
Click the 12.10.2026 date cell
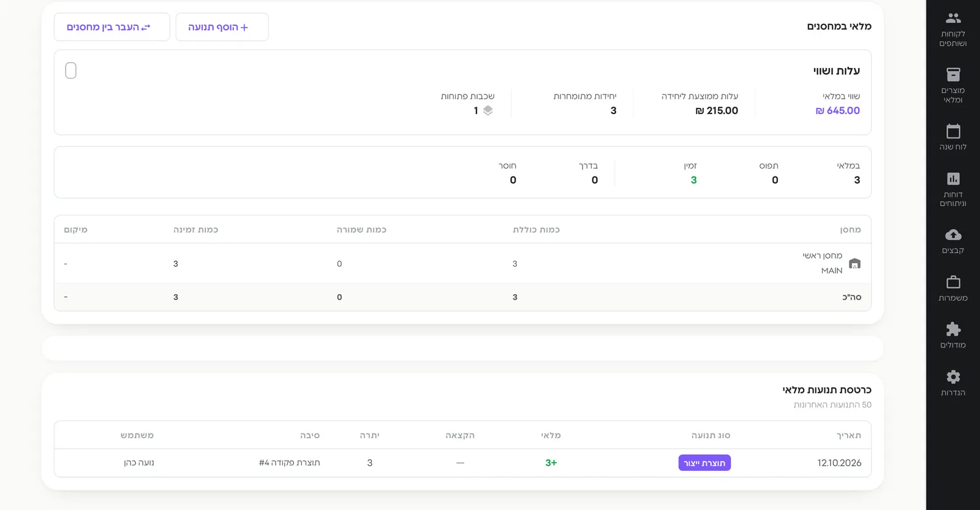point(839,463)
